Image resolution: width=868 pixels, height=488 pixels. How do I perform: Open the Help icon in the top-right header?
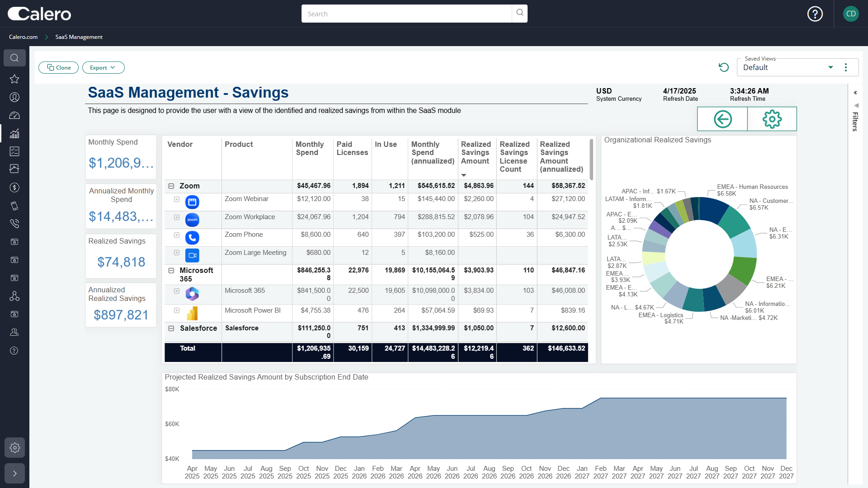click(x=815, y=14)
